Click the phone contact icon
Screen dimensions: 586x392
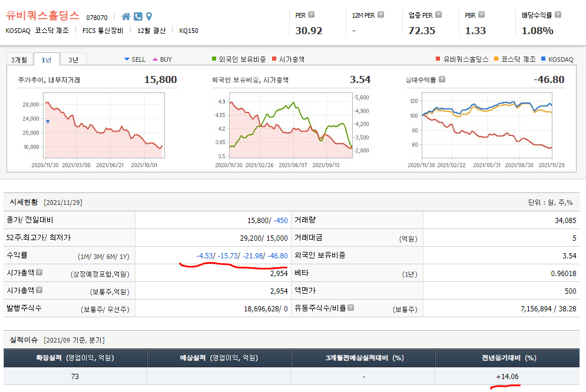138,16
